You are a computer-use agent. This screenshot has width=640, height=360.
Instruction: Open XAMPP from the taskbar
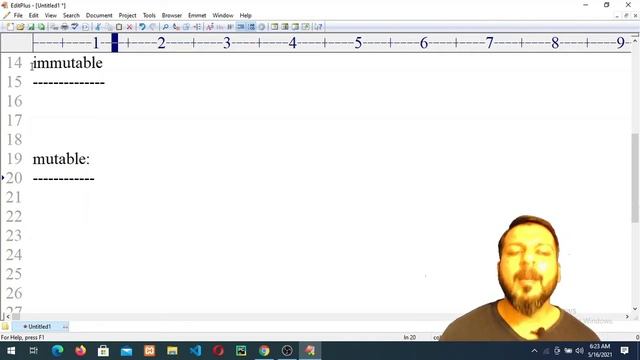point(149,351)
